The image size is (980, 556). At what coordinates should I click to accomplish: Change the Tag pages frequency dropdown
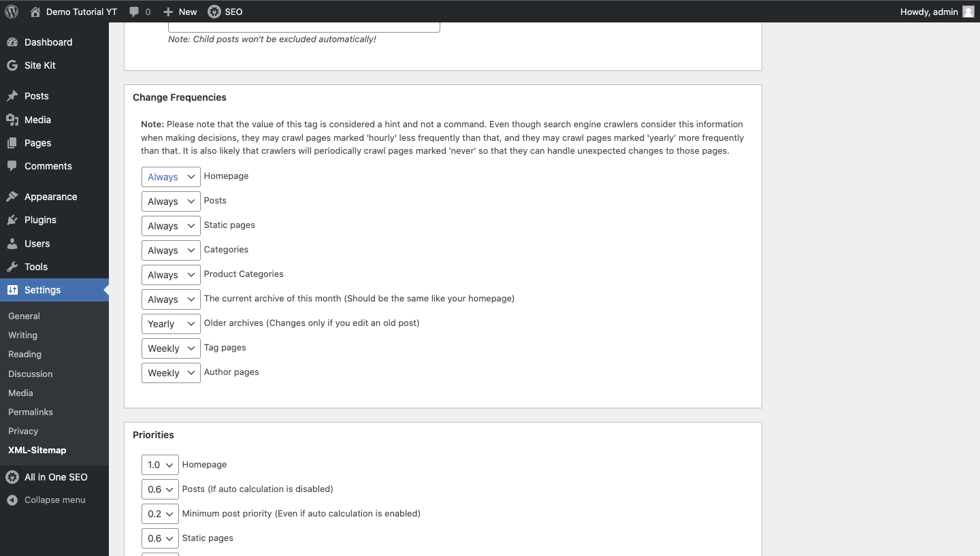171,348
